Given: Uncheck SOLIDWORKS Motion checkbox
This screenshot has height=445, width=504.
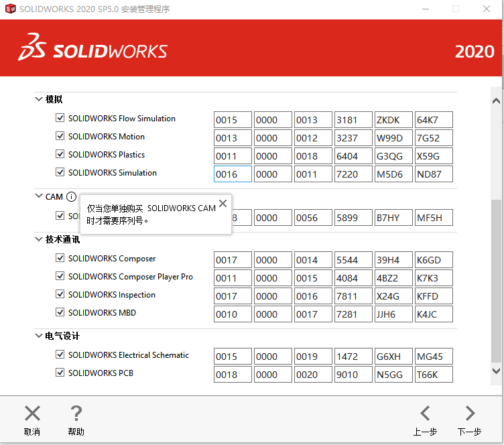Looking at the screenshot, I should (60, 135).
